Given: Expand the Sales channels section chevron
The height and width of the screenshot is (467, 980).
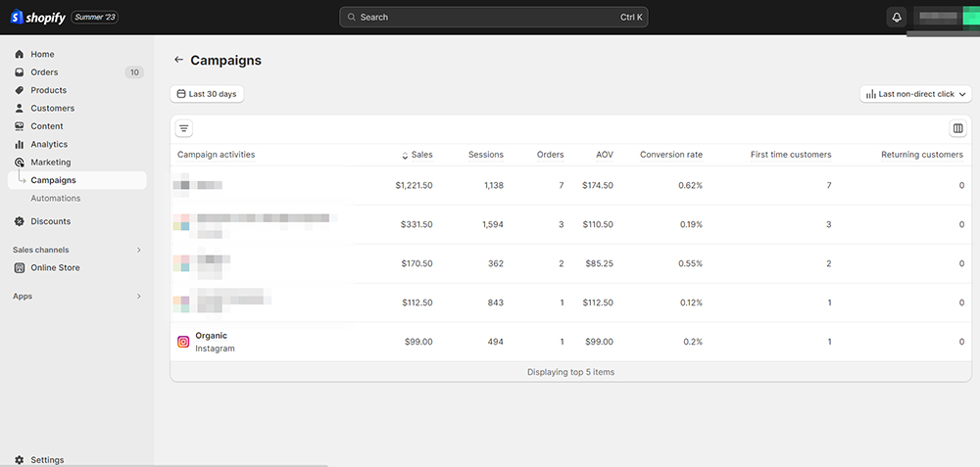Looking at the screenshot, I should pyautogui.click(x=139, y=250).
